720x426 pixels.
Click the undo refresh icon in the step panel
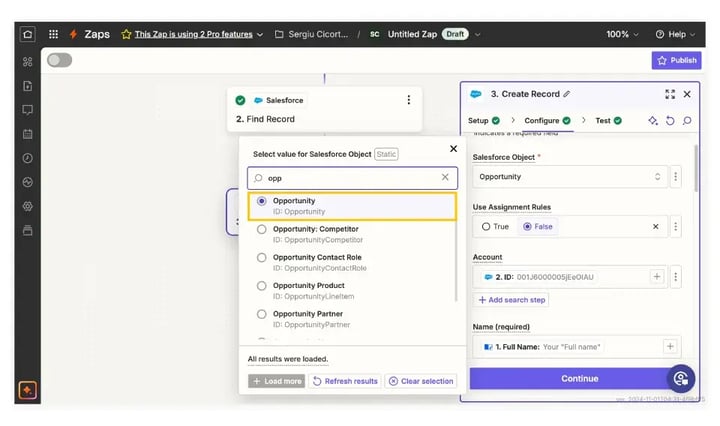click(x=670, y=121)
